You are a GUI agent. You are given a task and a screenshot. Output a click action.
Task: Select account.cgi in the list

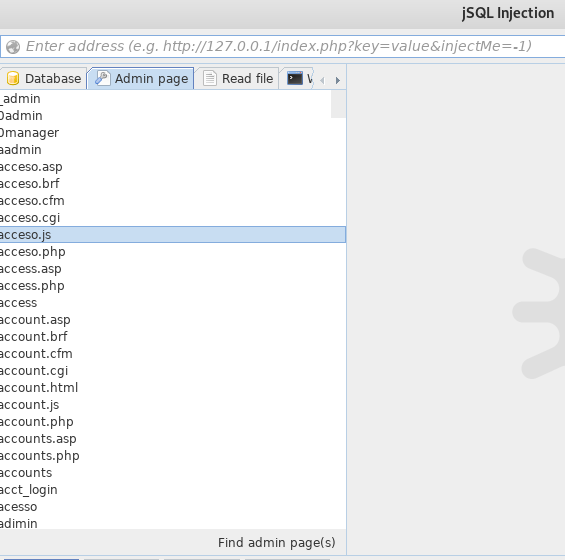173,370
